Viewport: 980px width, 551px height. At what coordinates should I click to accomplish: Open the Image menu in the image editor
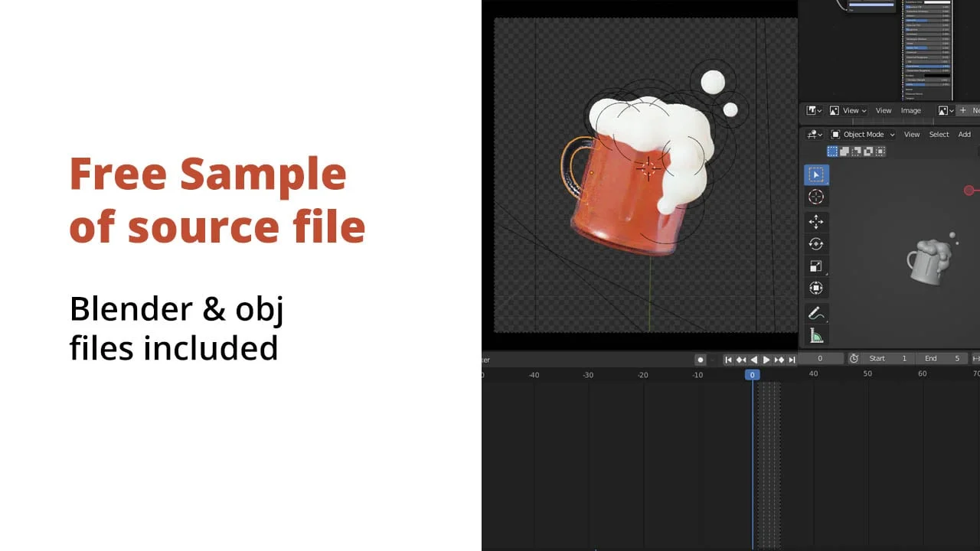(x=911, y=110)
